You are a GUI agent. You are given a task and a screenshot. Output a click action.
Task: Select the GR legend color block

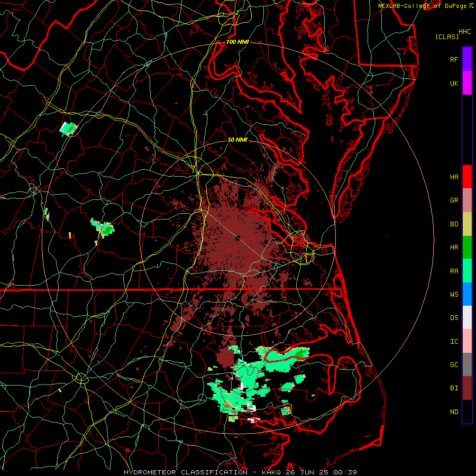(467, 200)
